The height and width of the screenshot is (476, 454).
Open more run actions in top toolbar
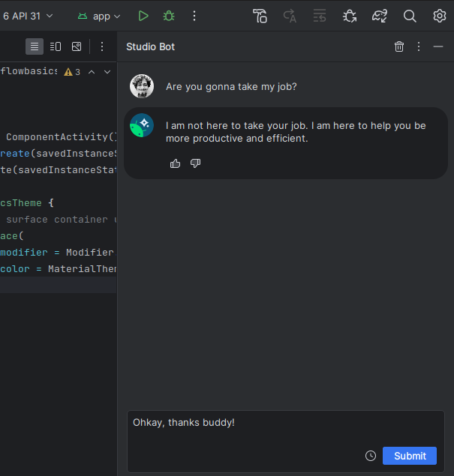pos(194,16)
